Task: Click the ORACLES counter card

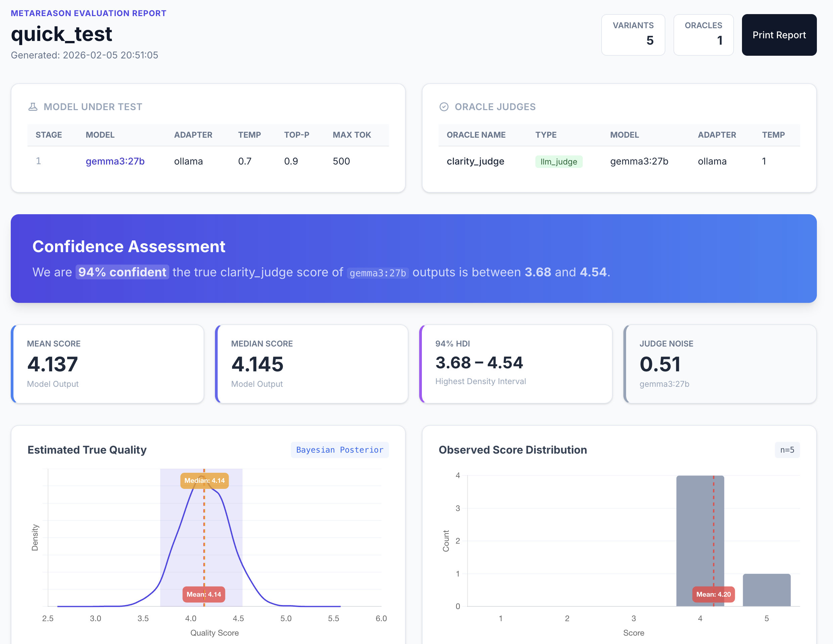Action: coord(703,35)
